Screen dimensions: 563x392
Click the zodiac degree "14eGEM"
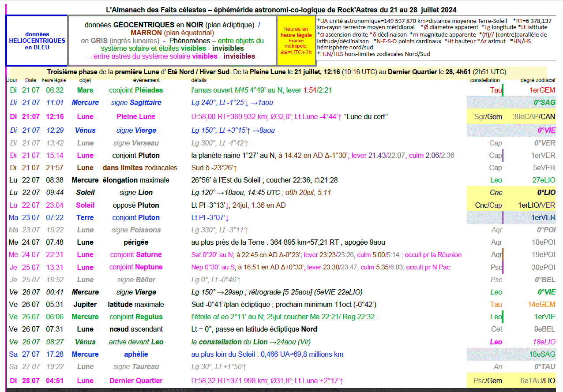(x=541, y=304)
